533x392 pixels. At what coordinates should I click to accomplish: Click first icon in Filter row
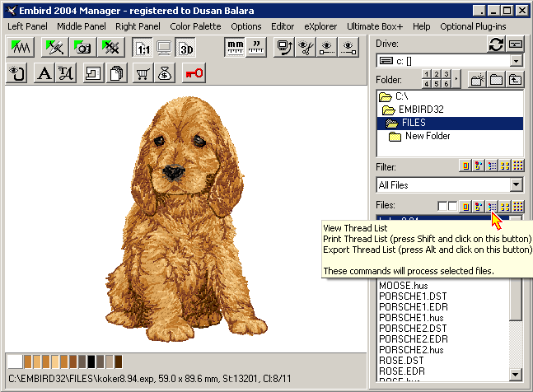click(x=465, y=166)
